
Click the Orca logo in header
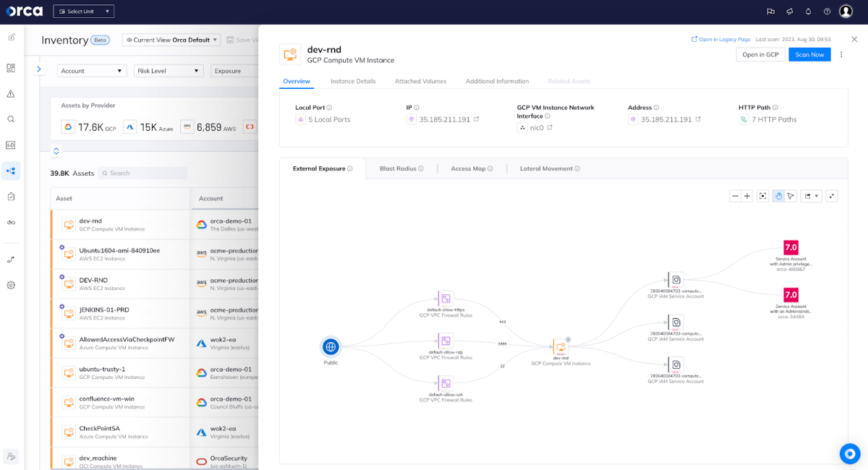click(x=25, y=12)
